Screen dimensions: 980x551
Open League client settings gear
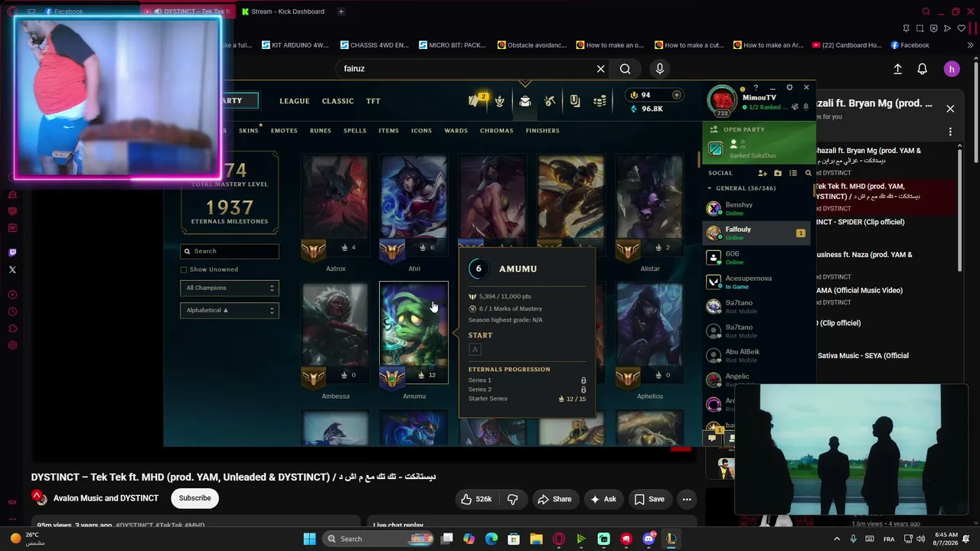[x=789, y=88]
